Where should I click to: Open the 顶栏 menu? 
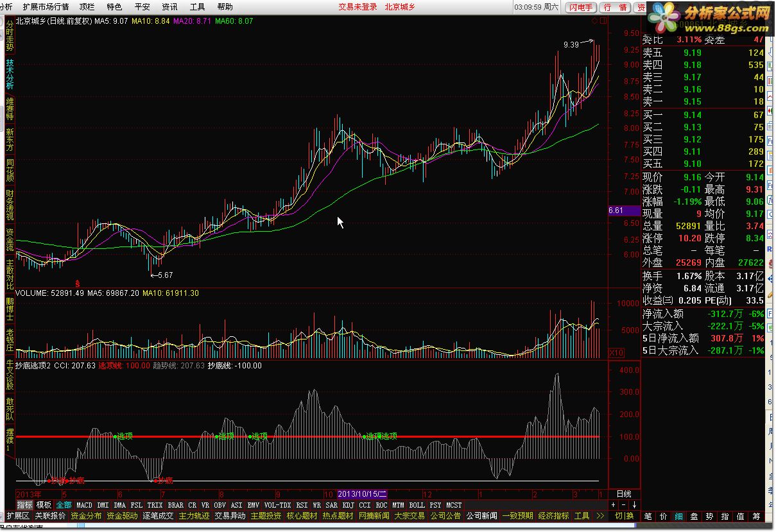click(x=87, y=7)
